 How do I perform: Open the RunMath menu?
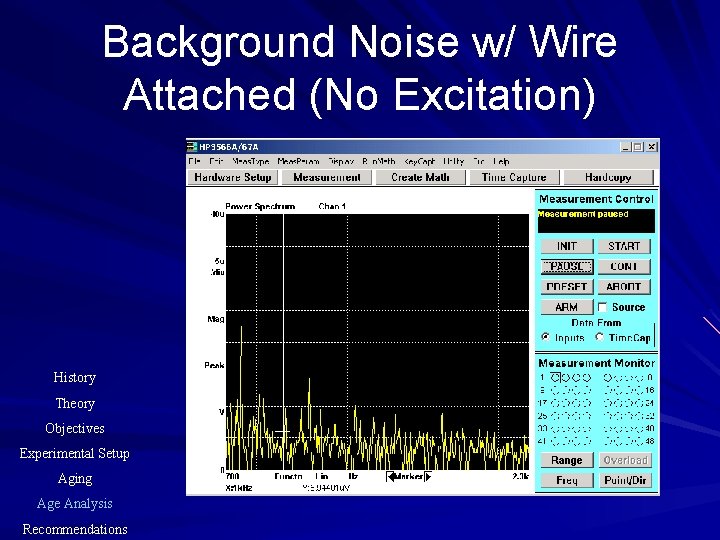(378, 162)
